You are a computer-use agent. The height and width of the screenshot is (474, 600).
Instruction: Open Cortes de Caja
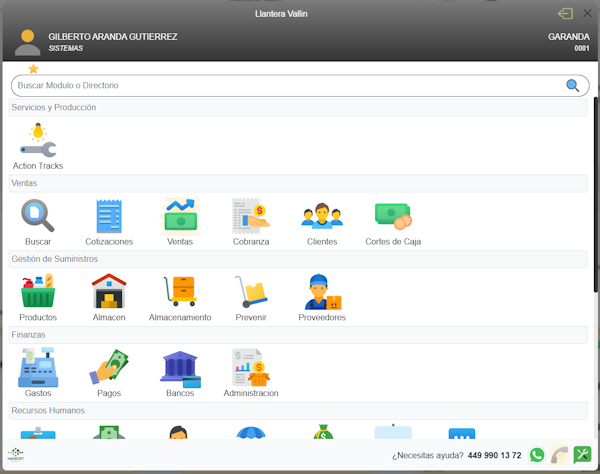pos(392,217)
